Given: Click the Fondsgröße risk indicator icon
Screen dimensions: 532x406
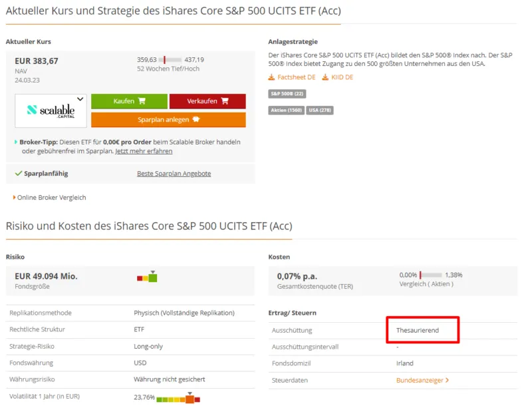Looking at the screenshot, I should [147, 277].
